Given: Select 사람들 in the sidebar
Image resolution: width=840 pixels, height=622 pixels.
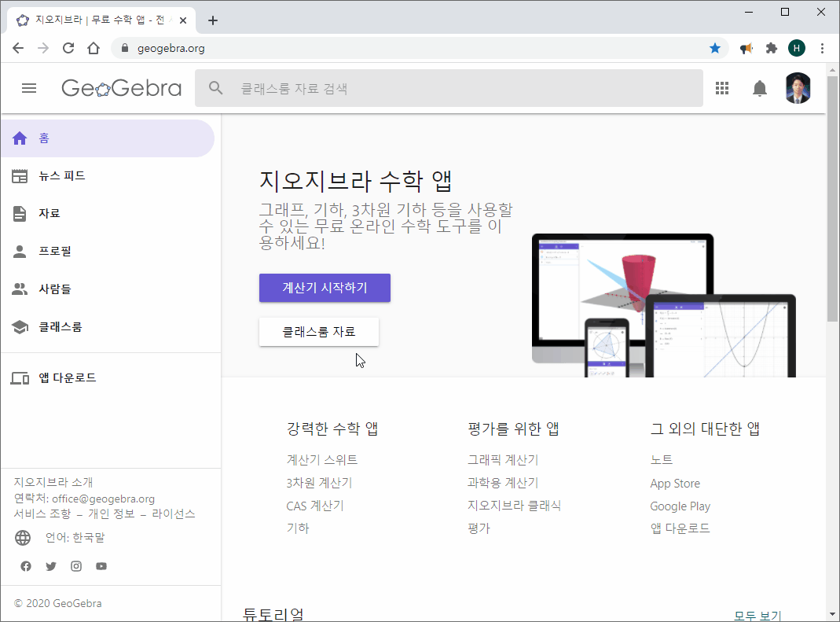Looking at the screenshot, I should (x=107, y=289).
